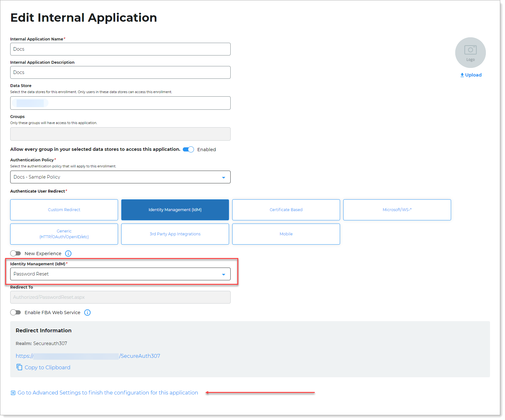Select 3rd Party App Integrations
The image size is (505, 420).
(175, 234)
